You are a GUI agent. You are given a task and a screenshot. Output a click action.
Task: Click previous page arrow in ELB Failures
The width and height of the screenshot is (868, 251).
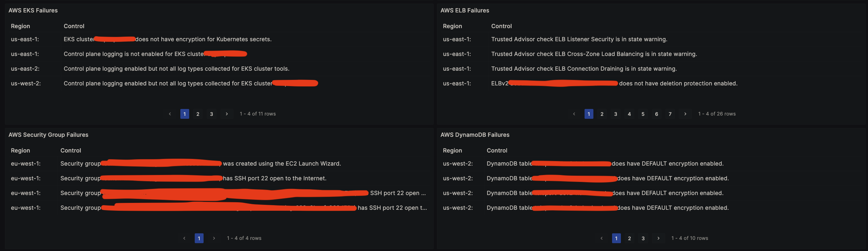574,114
